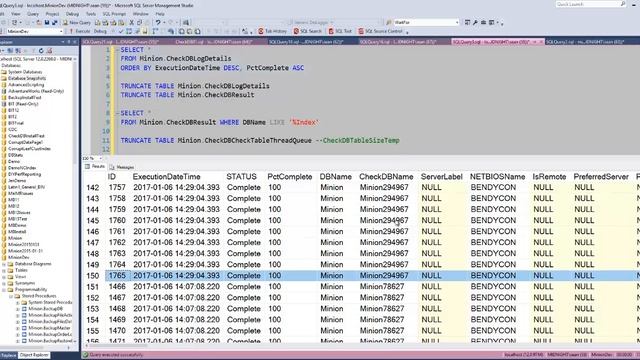Image resolution: width=640 pixels, height=360 pixels.
Task: Switch to the Messages tab
Action: coord(122,167)
